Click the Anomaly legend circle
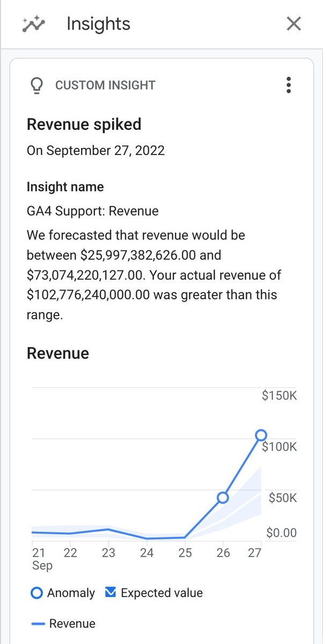The width and height of the screenshot is (323, 644). 36,593
